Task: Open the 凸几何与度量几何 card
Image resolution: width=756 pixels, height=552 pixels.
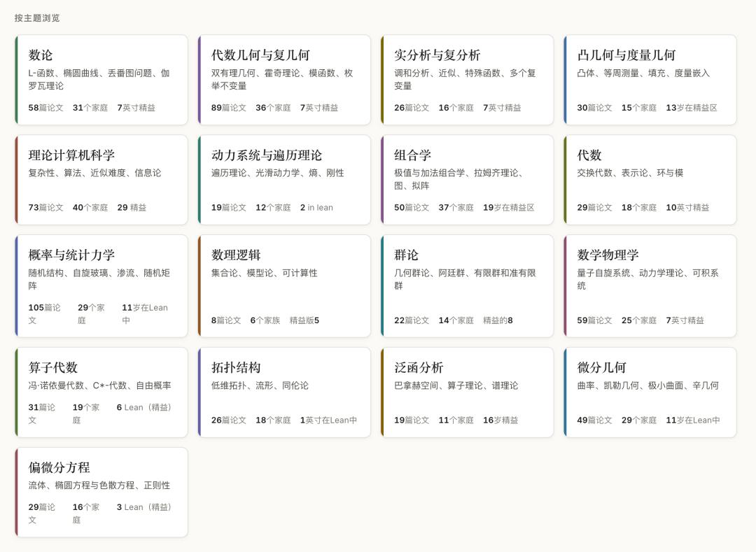Action: tap(650, 80)
